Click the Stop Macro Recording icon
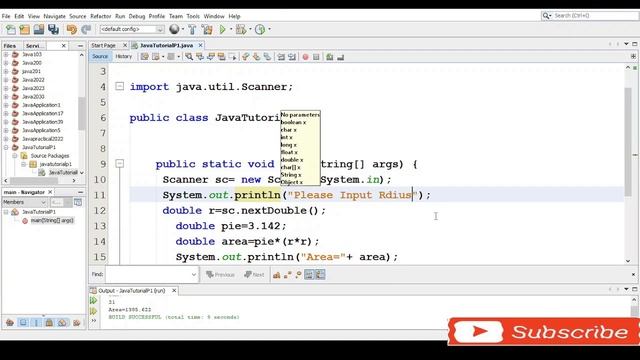Image resolution: width=640 pixels, height=360 pixels. pyautogui.click(x=316, y=57)
